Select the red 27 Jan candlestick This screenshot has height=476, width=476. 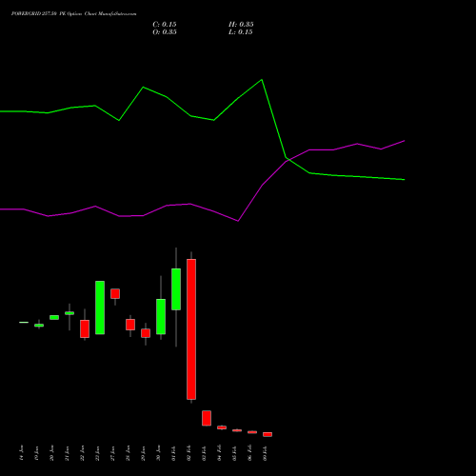115,293
